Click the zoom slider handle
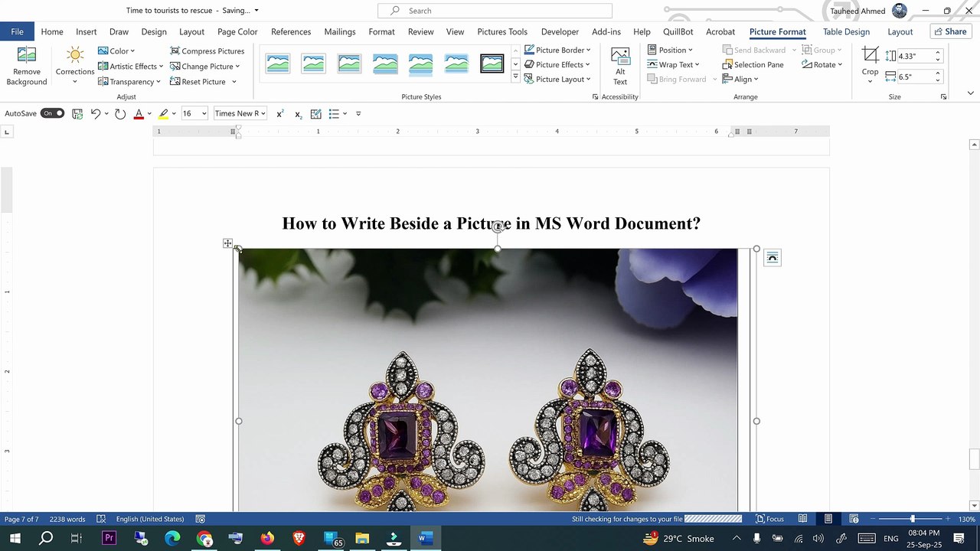980x551 pixels. tap(912, 519)
